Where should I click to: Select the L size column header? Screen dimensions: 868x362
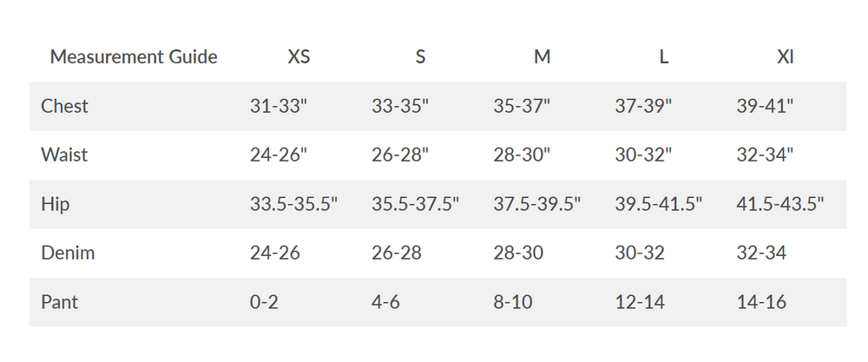coord(664,57)
